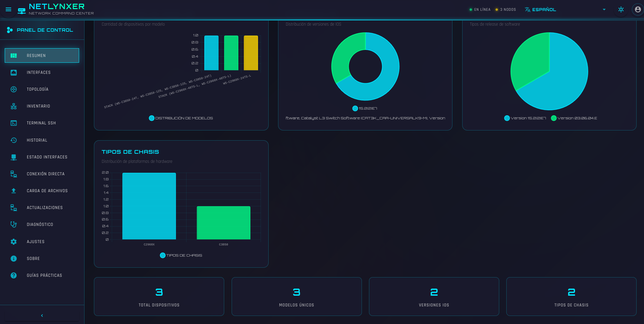Go to Estado Interfaces menu item
Screen dimensions: 644x324
47,157
